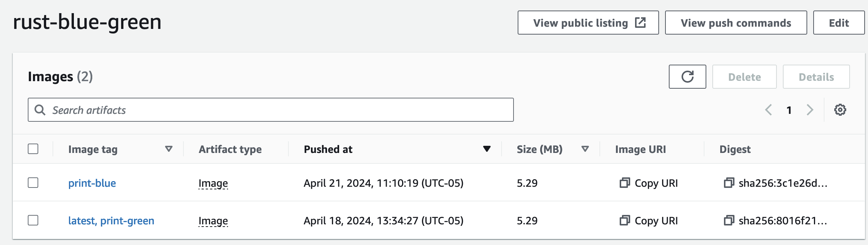Click View push commands button
Viewport: 868px width, 245px height.
[x=736, y=23]
